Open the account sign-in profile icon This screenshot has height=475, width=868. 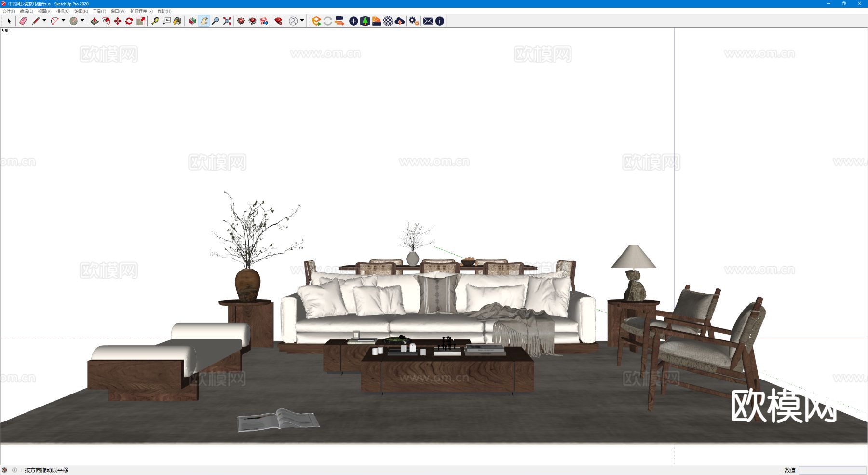pyautogui.click(x=293, y=21)
